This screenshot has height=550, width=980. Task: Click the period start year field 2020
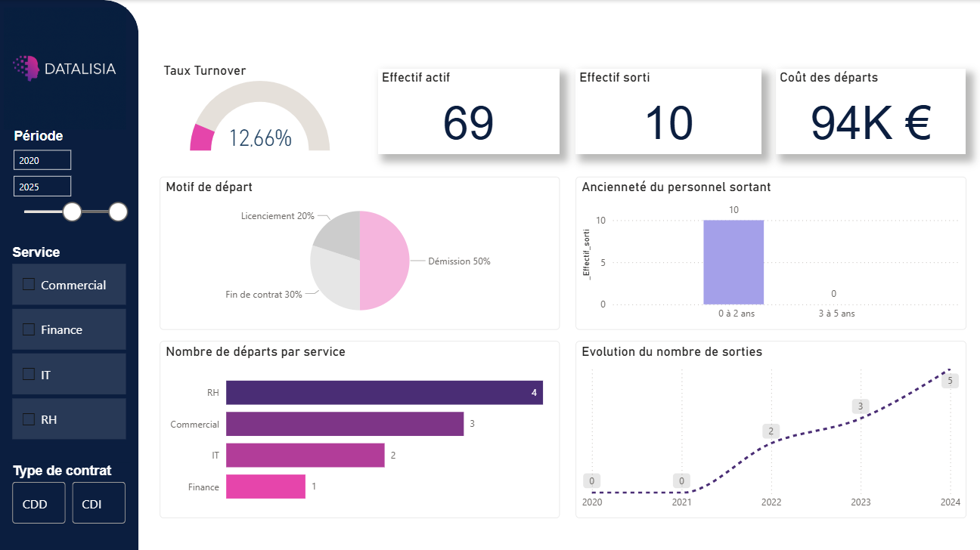42,160
